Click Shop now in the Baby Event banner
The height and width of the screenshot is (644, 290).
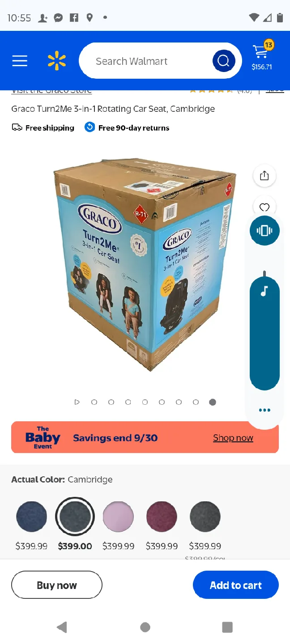click(233, 438)
